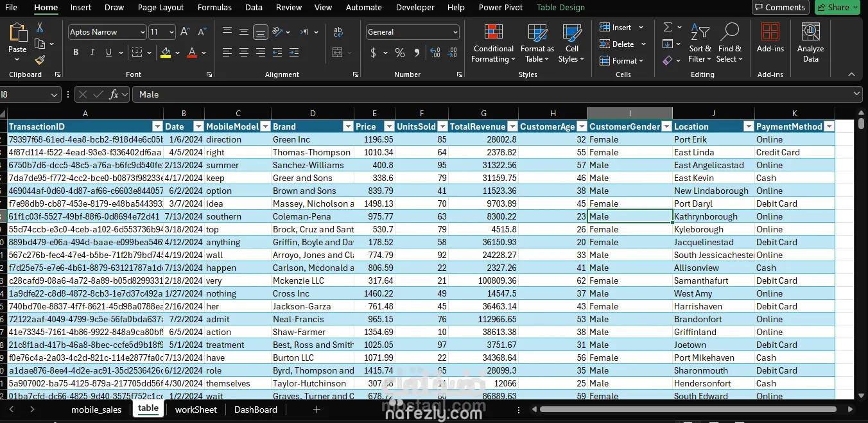
Task: Click the AutoSum sigma icon
Action: click(668, 27)
